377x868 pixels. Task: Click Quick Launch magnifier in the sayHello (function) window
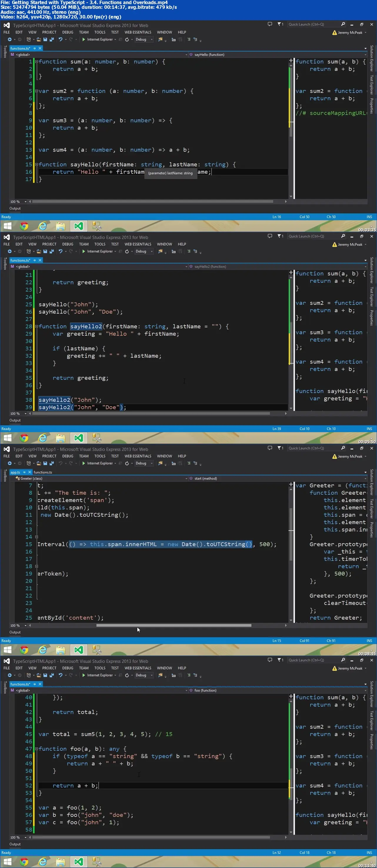(x=343, y=24)
